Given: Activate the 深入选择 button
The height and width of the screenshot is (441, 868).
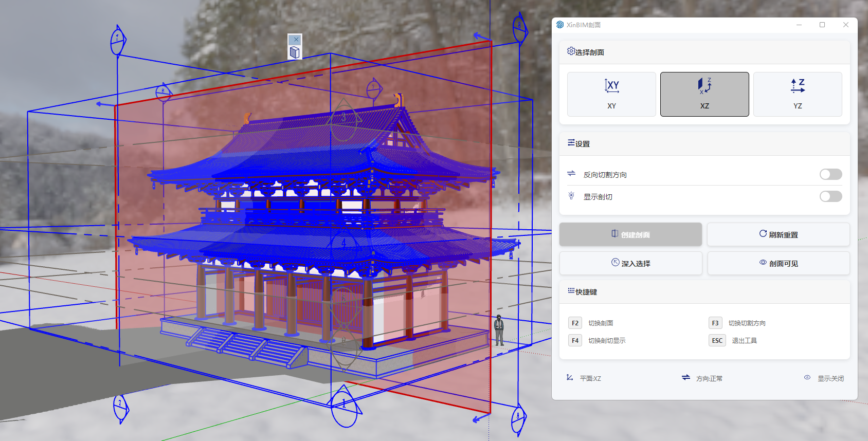Looking at the screenshot, I should pos(630,263).
